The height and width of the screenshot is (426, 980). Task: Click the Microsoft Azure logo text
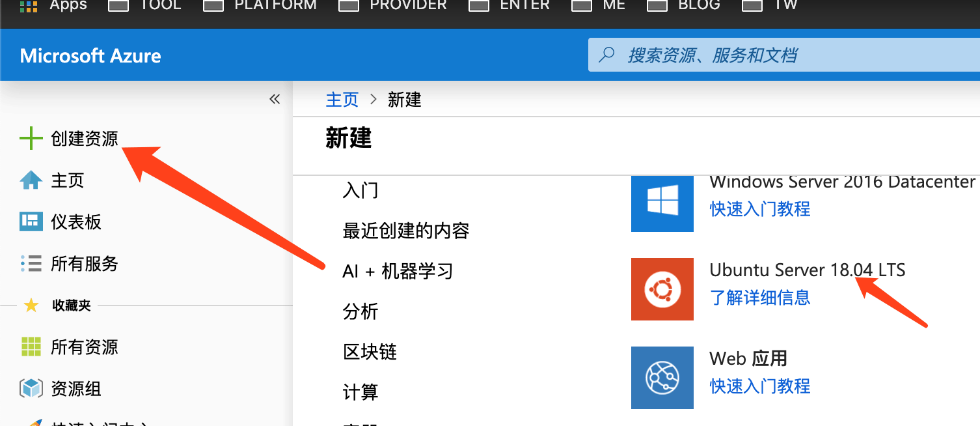pyautogui.click(x=90, y=55)
